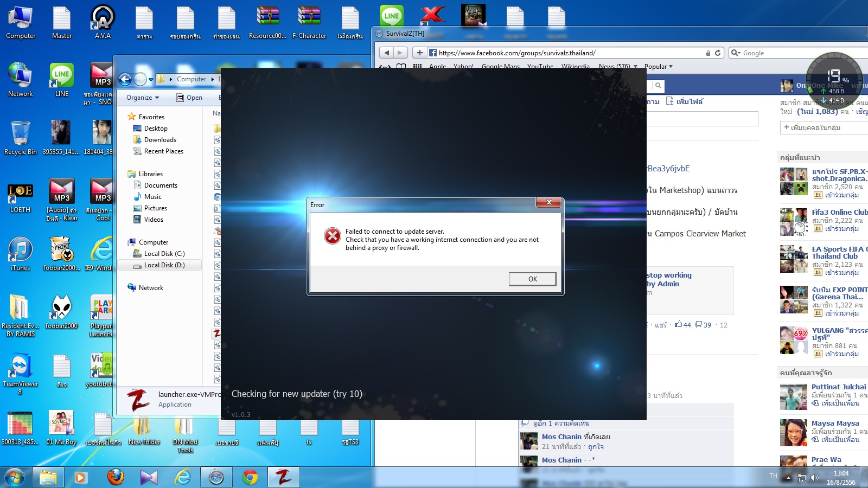Open the Recycle Bin desktop icon
The height and width of the screenshot is (488, 868).
coord(21,138)
